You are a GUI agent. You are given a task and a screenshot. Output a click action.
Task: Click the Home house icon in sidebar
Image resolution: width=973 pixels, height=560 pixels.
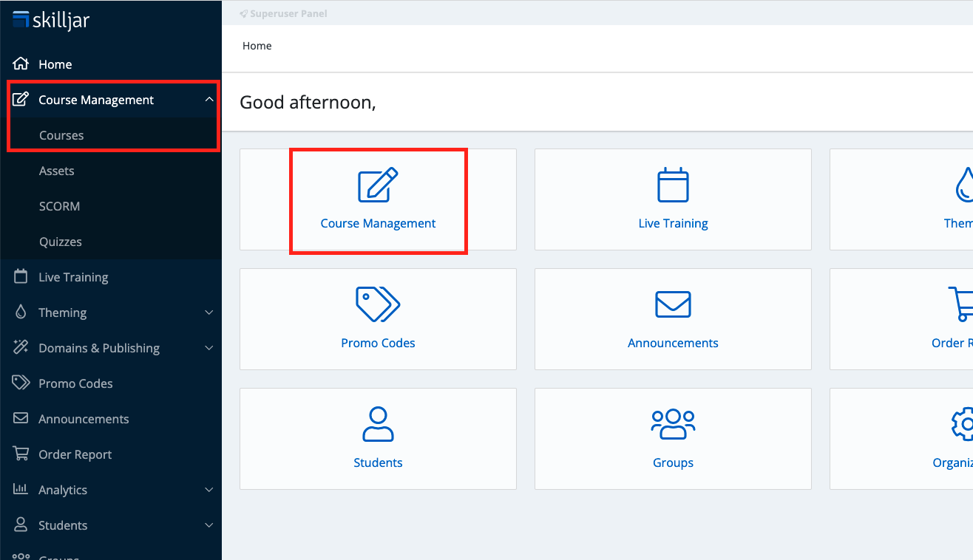click(x=21, y=64)
